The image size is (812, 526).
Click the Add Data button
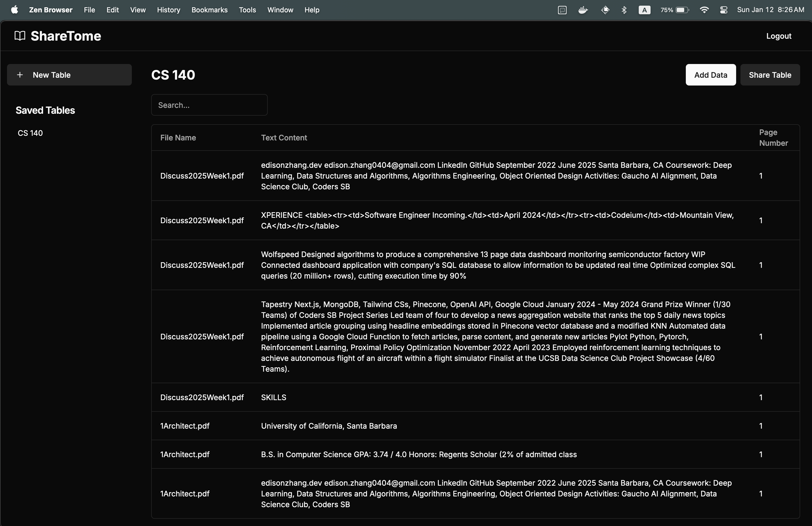[710, 75]
